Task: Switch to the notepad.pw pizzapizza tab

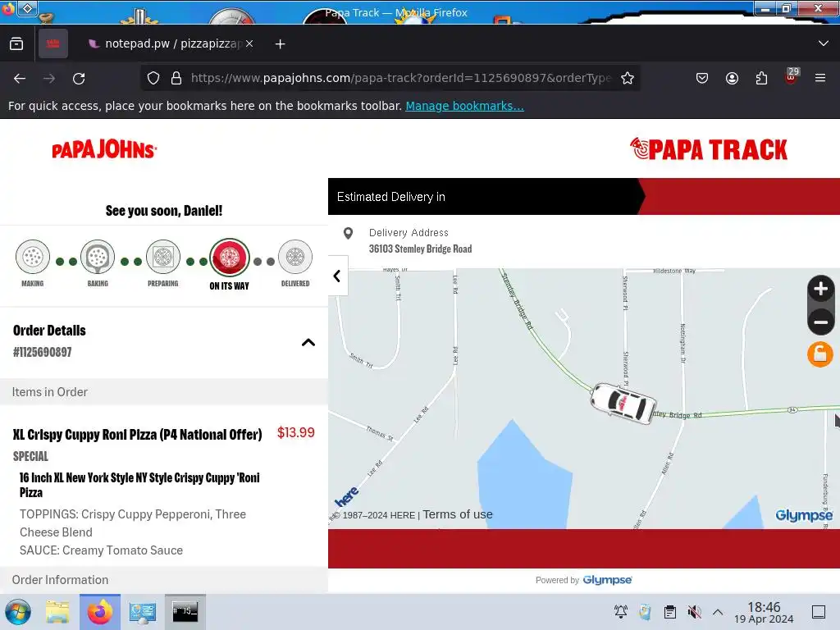Action: (x=166, y=43)
